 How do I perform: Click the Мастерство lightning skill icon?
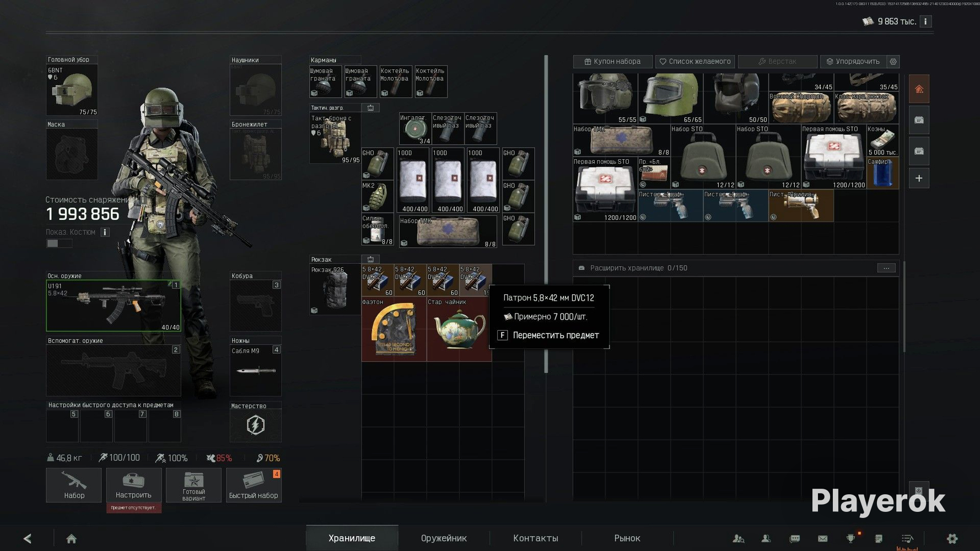[255, 425]
